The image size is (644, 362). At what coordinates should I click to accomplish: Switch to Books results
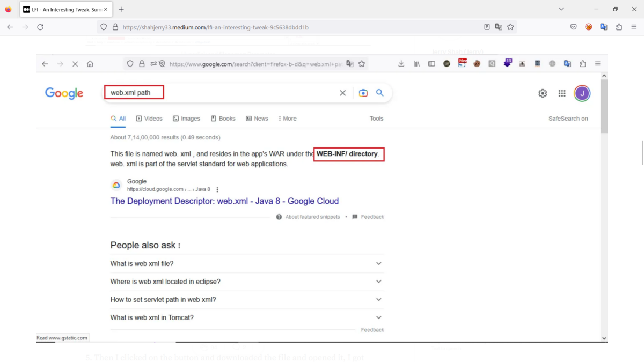pos(223,119)
